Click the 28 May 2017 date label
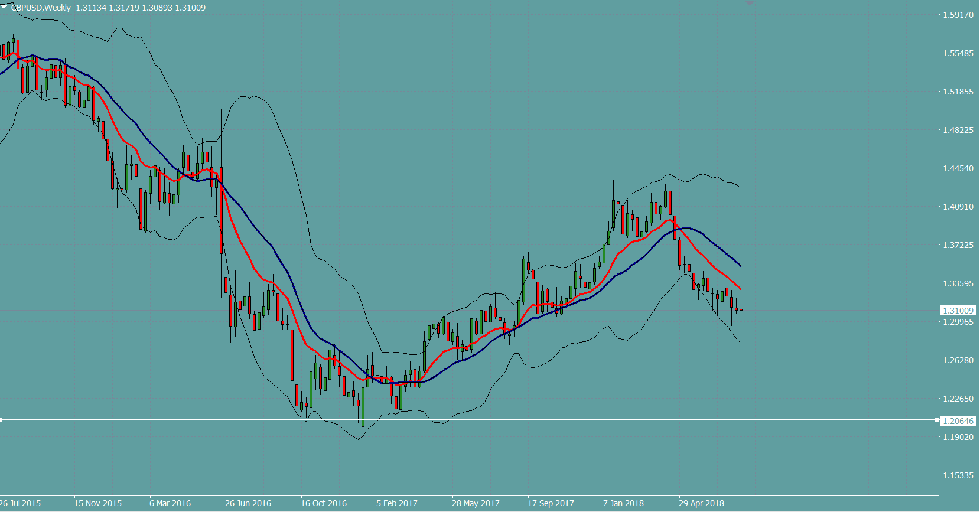The height and width of the screenshot is (512, 980). click(476, 503)
